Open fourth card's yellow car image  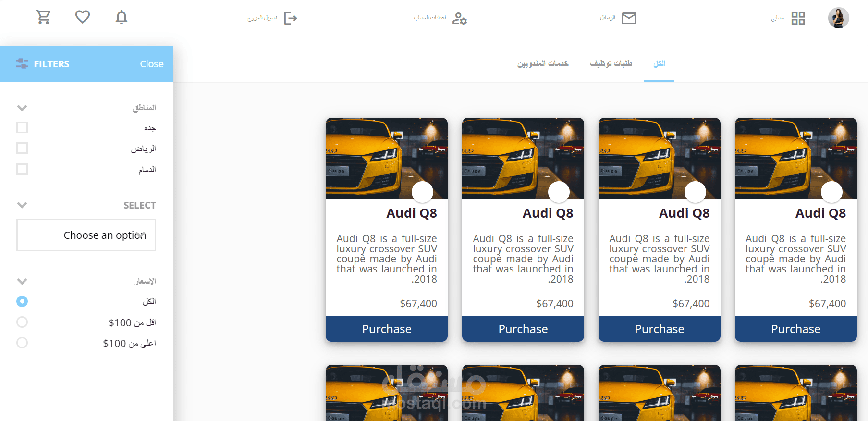(796, 158)
